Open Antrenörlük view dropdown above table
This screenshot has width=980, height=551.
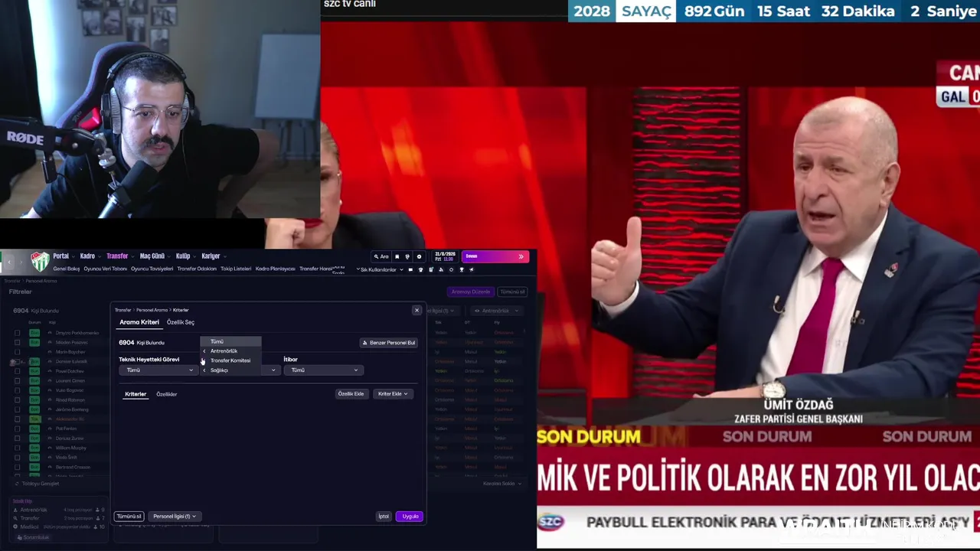[x=496, y=311]
